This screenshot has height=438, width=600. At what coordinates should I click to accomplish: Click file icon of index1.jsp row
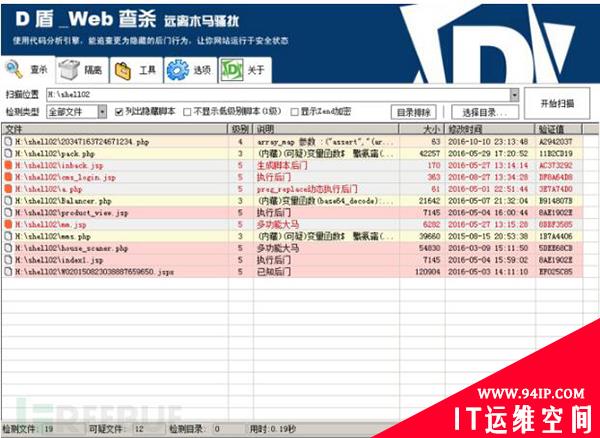pos(8,260)
